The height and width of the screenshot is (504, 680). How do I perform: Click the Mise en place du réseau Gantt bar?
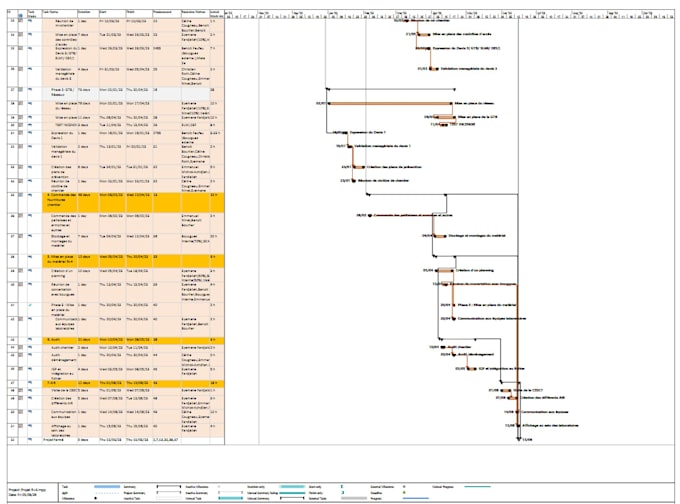pyautogui.click(x=390, y=104)
